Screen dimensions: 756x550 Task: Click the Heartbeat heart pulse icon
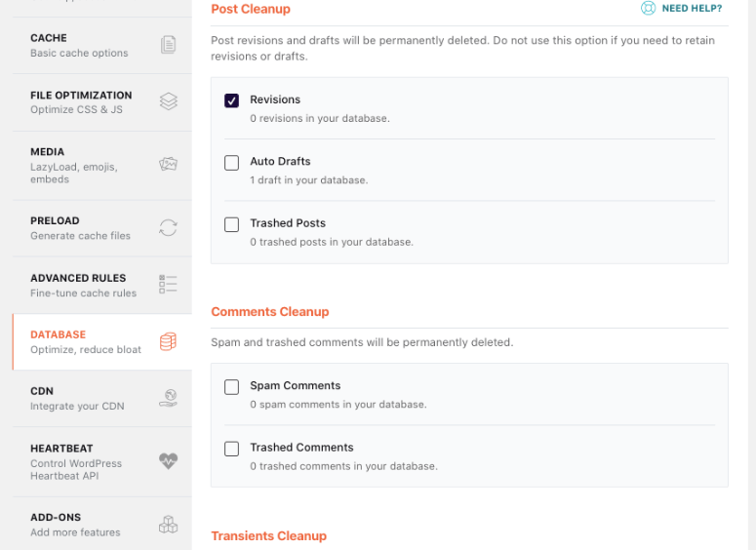coord(168,461)
